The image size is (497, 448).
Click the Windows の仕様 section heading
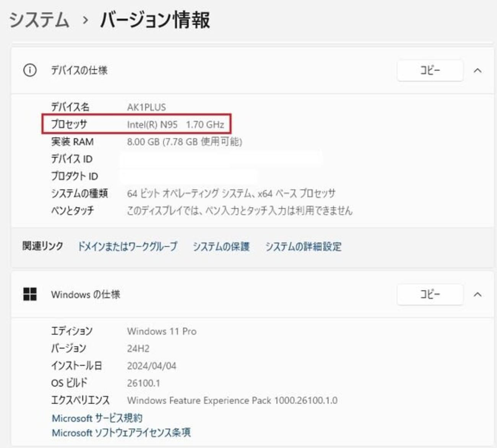tap(86, 294)
